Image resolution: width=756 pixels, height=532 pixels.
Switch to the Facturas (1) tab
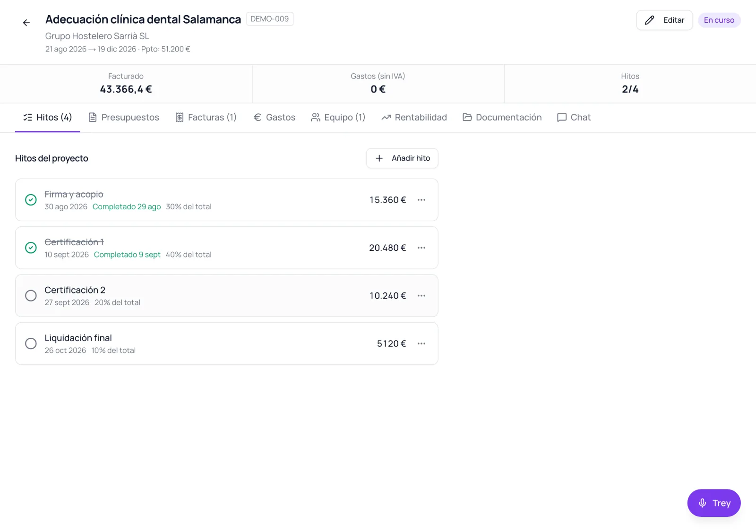point(206,117)
